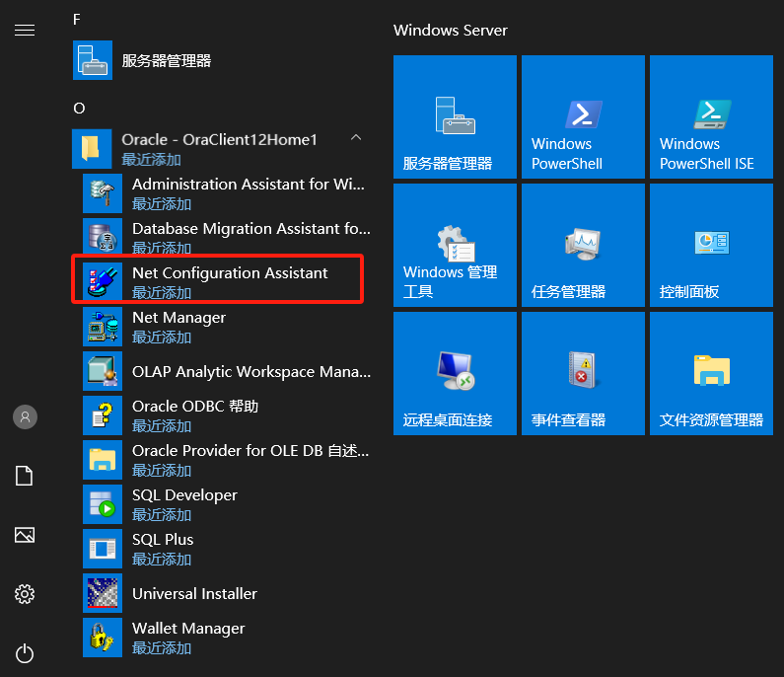Image resolution: width=784 pixels, height=677 pixels.
Task: Select the Oracle - OraClient12Home1 folder icon
Action: pos(92,149)
